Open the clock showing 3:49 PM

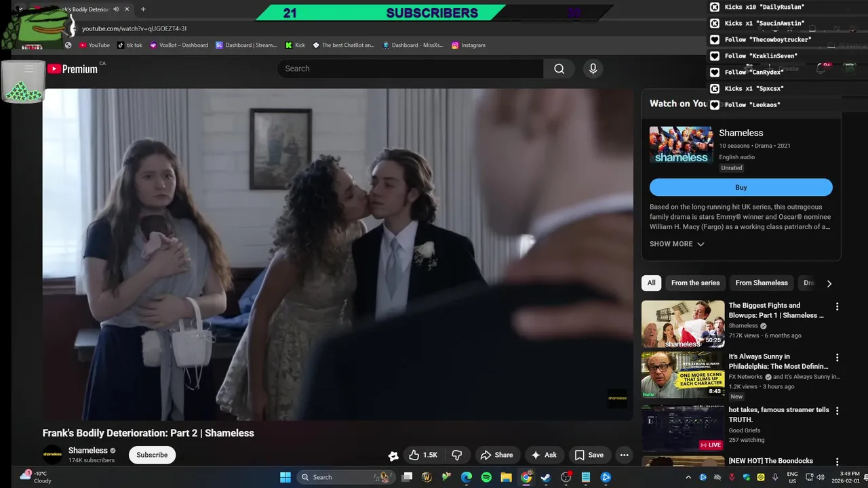click(x=844, y=477)
